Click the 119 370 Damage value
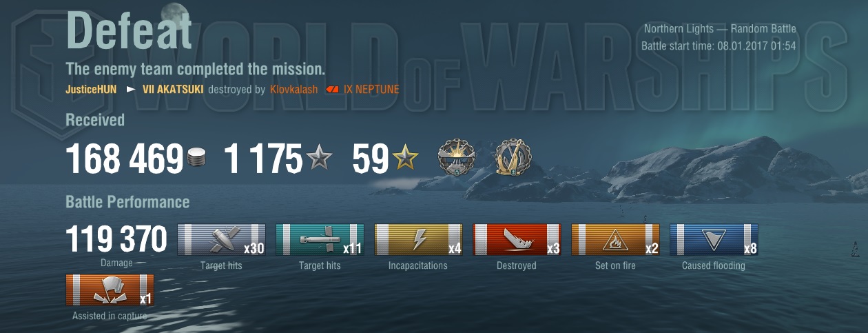The height and width of the screenshot is (333, 868). coord(116,240)
